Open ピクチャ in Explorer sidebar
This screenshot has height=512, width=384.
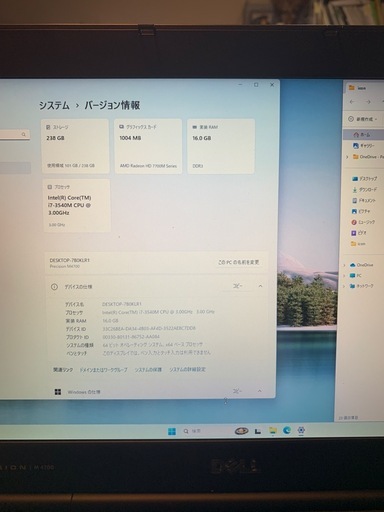[x=361, y=211]
